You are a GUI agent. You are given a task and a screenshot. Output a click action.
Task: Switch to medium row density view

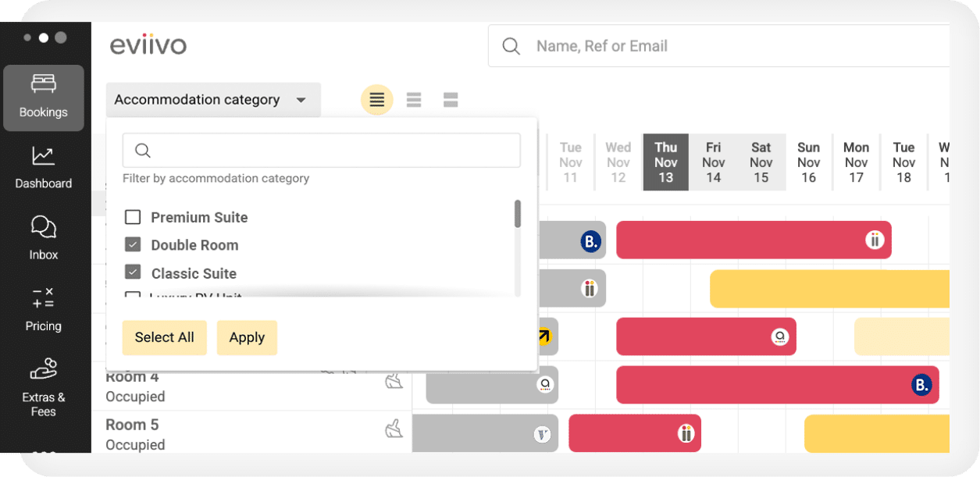coord(414,100)
